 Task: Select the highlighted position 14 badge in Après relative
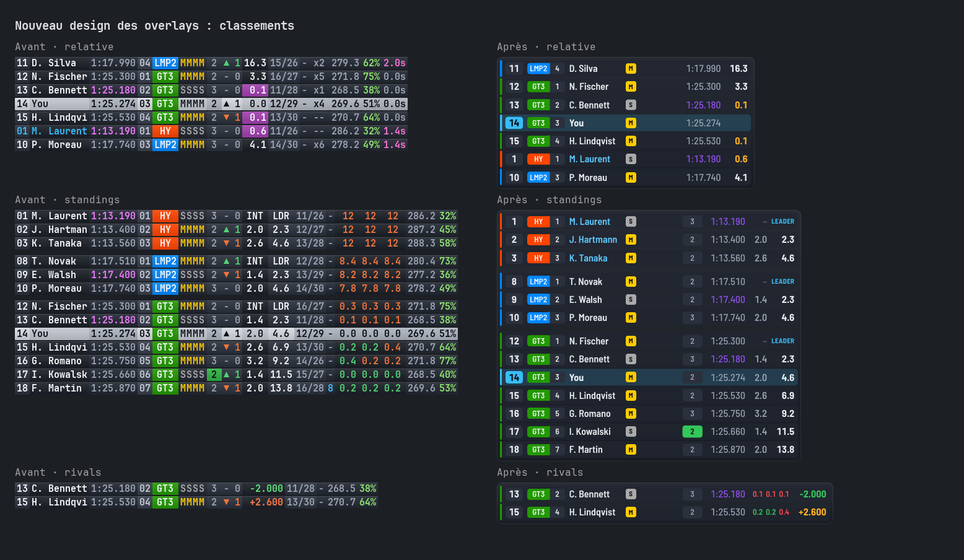point(514,123)
